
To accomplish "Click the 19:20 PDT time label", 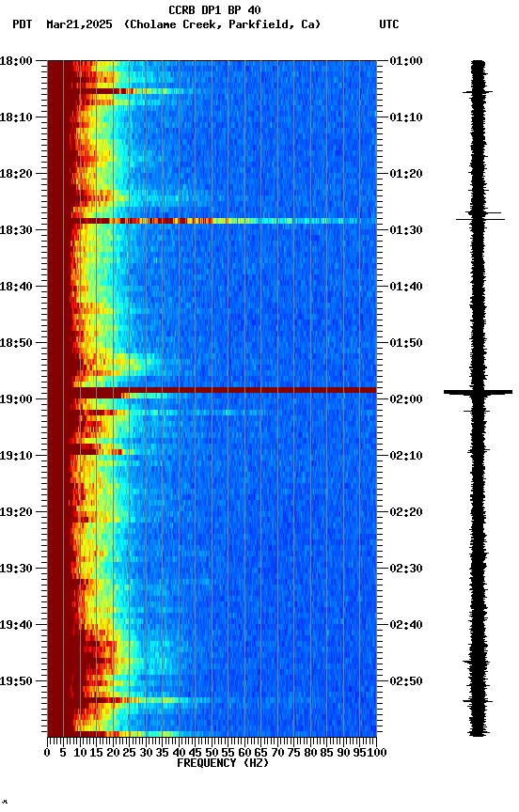I will tap(16, 512).
